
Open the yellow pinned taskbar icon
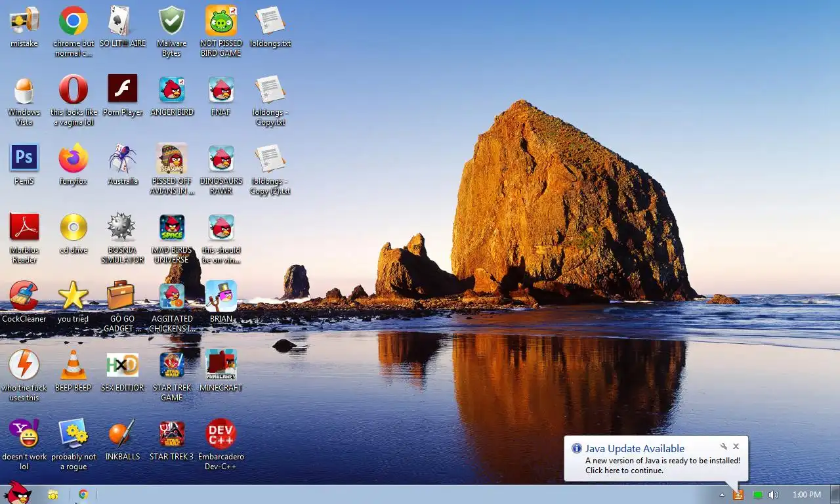[53, 495]
